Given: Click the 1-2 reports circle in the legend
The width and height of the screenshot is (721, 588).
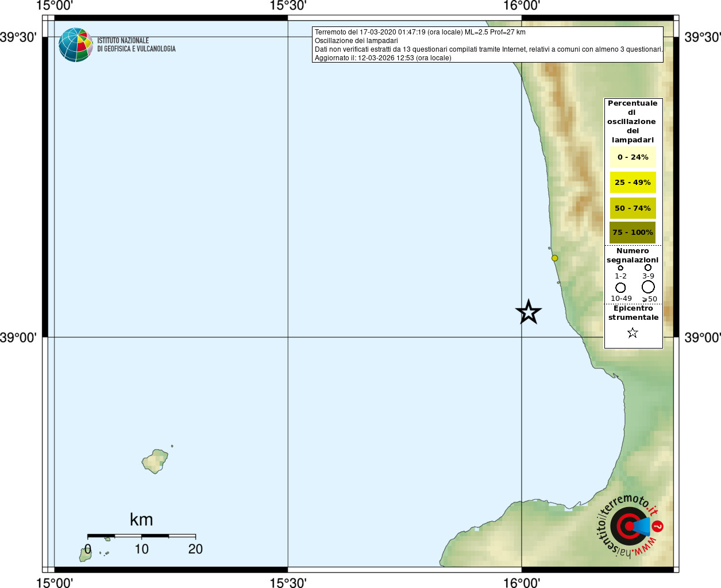Looking at the screenshot, I should click(x=620, y=268).
